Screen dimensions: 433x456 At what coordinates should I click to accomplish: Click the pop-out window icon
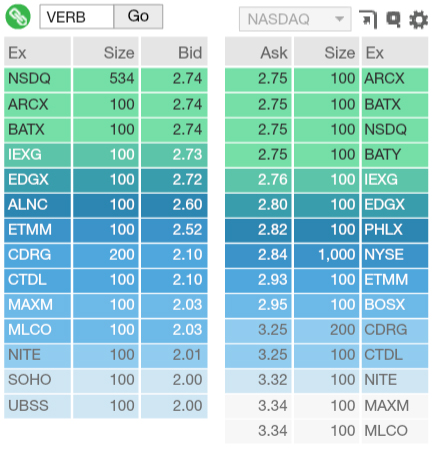[368, 20]
